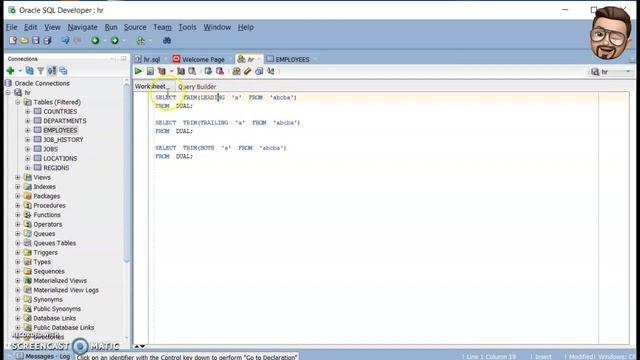Click the Save All icon
Image resolution: width=640 pixels, height=360 pixels.
pyautogui.click(x=47, y=40)
